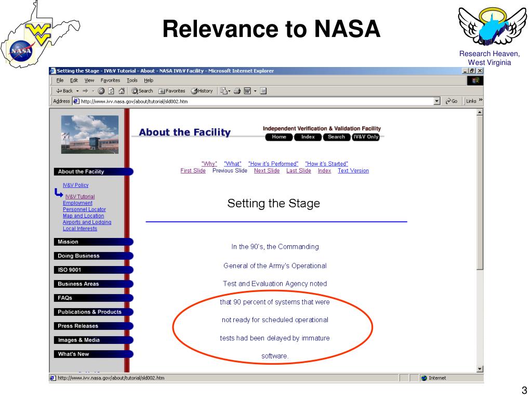This screenshot has width=532, height=399.
Task: Go to the Home page icon
Action: 122,91
